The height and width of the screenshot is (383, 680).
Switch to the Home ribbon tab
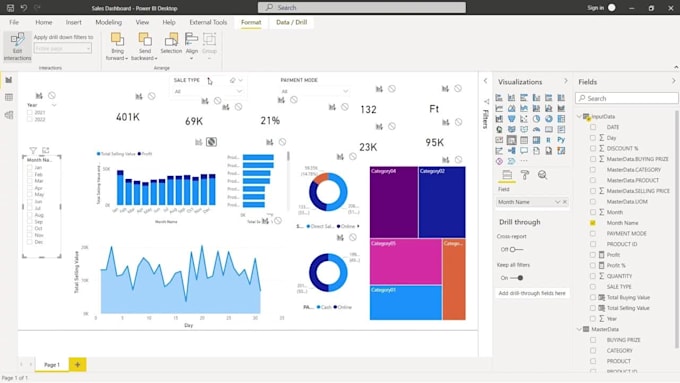(44, 22)
